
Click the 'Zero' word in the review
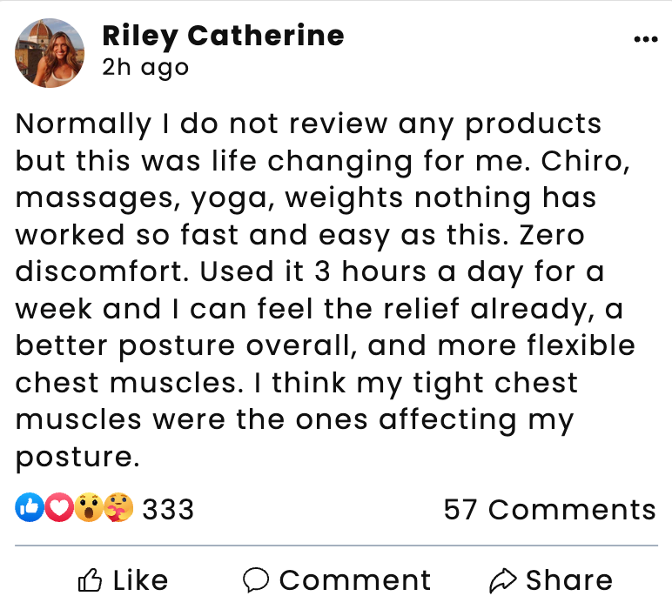coord(551,235)
